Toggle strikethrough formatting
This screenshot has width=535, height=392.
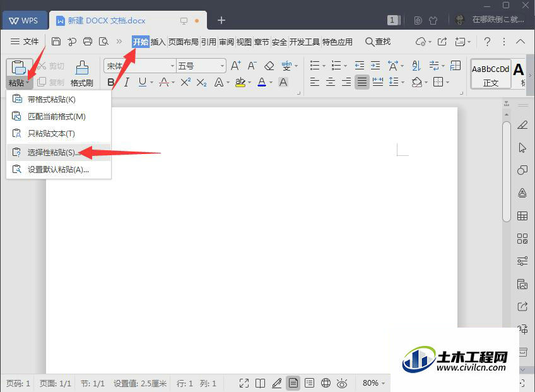[x=164, y=82]
